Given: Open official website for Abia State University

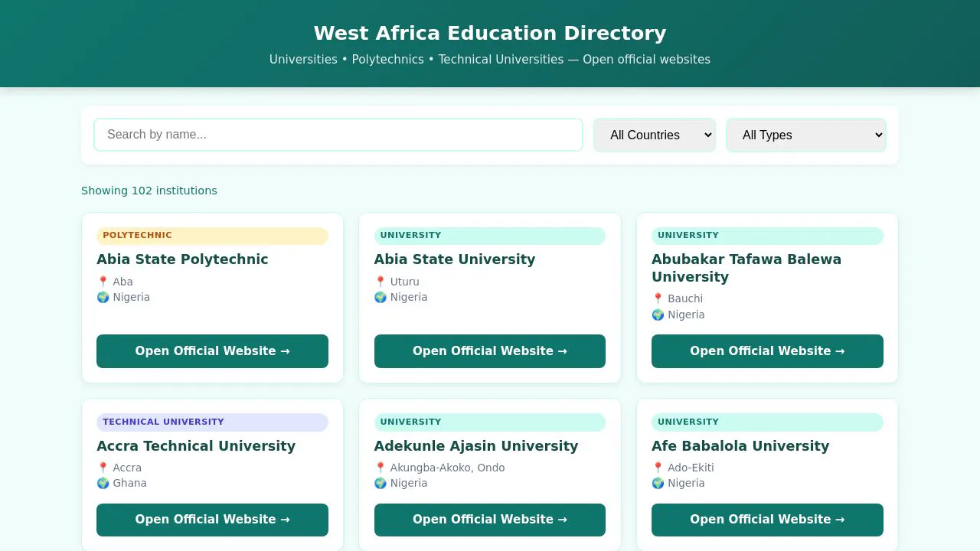Looking at the screenshot, I should coord(490,351).
